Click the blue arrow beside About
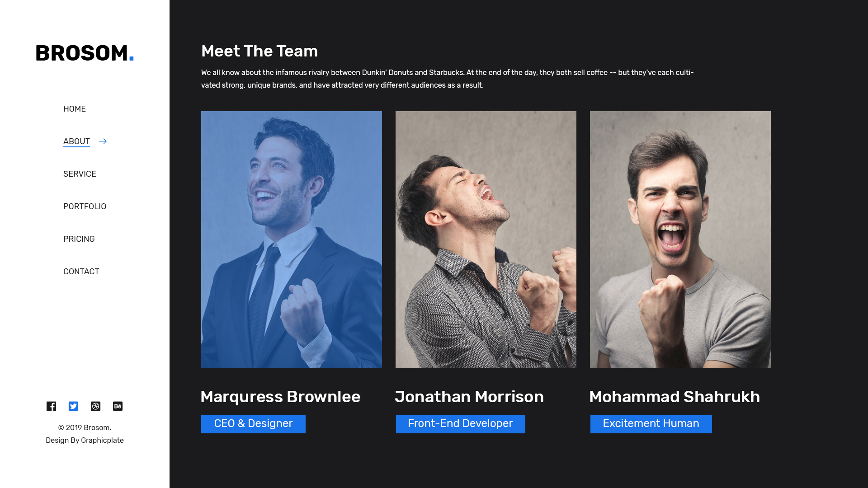868x488 pixels. click(103, 141)
